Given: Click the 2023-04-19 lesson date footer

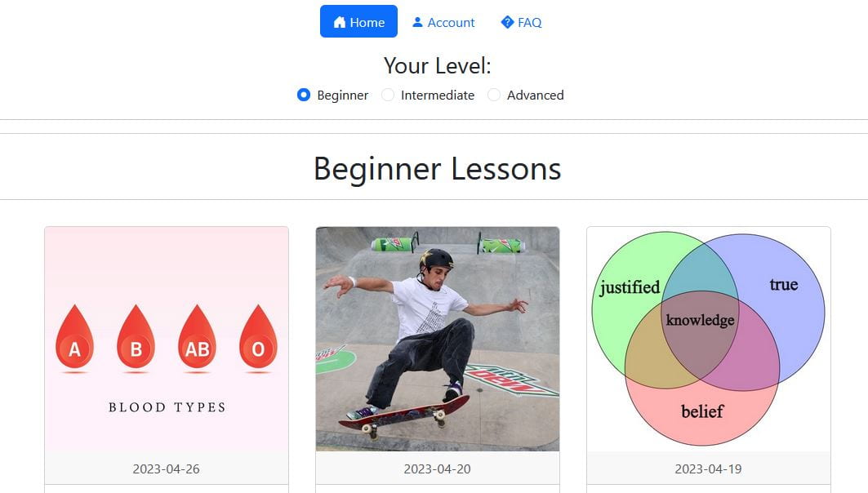Looking at the screenshot, I should click(x=709, y=468).
